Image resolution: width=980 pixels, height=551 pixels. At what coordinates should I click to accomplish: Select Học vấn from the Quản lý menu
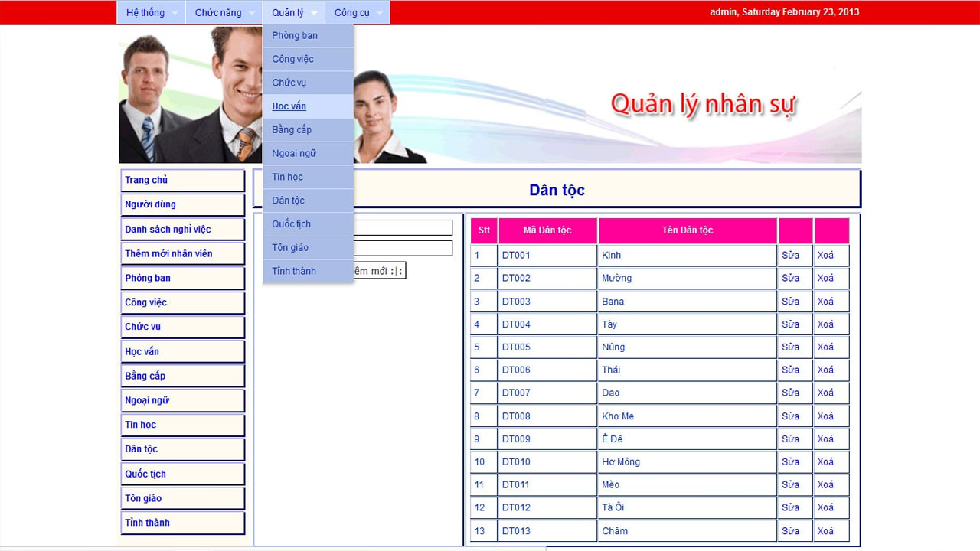pyautogui.click(x=289, y=106)
